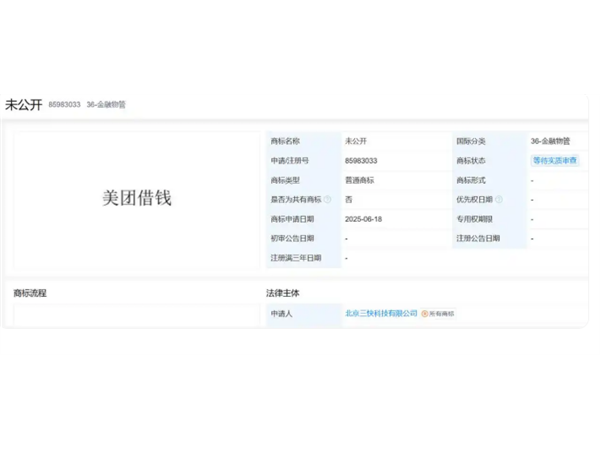Click the 初审公告日期 label
The height and width of the screenshot is (450, 600).
pos(292,238)
